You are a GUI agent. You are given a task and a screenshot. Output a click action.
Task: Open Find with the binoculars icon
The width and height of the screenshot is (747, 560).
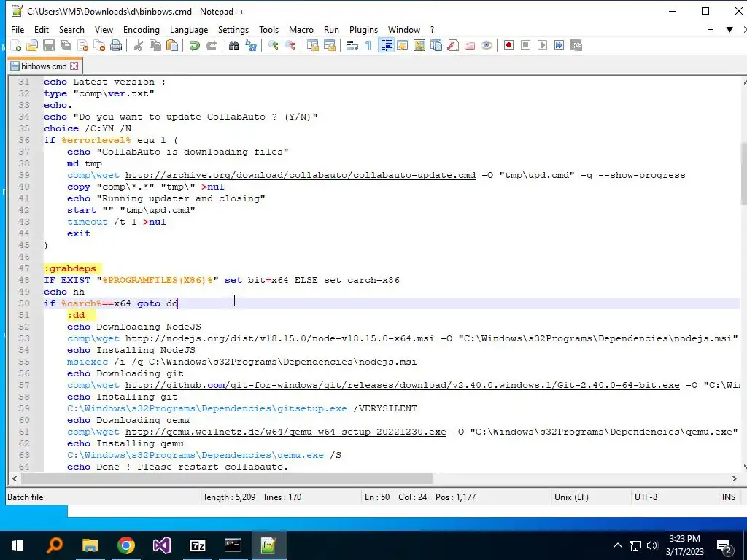[233, 45]
